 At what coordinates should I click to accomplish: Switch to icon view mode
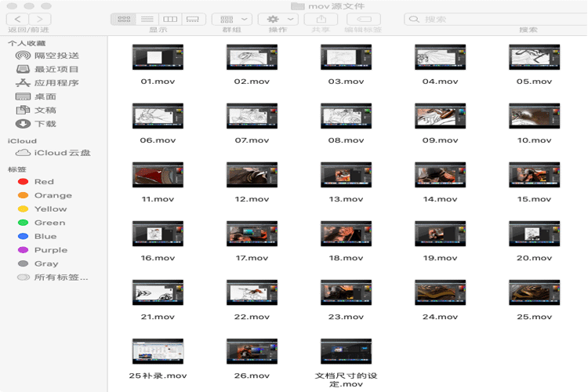click(123, 19)
